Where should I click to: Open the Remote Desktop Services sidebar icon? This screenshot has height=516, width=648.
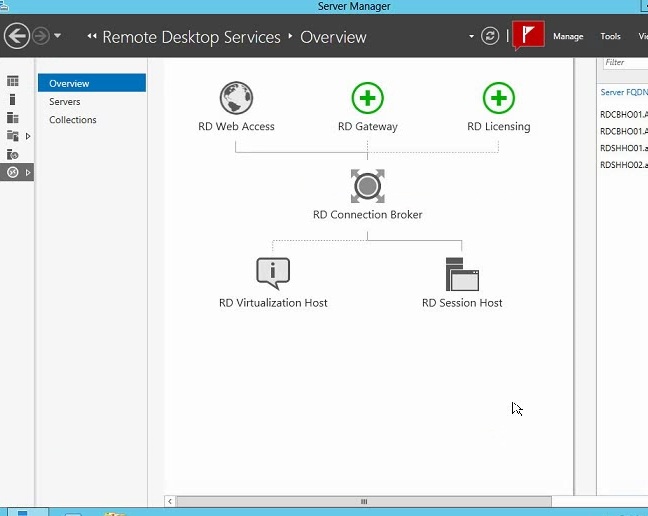[13, 172]
